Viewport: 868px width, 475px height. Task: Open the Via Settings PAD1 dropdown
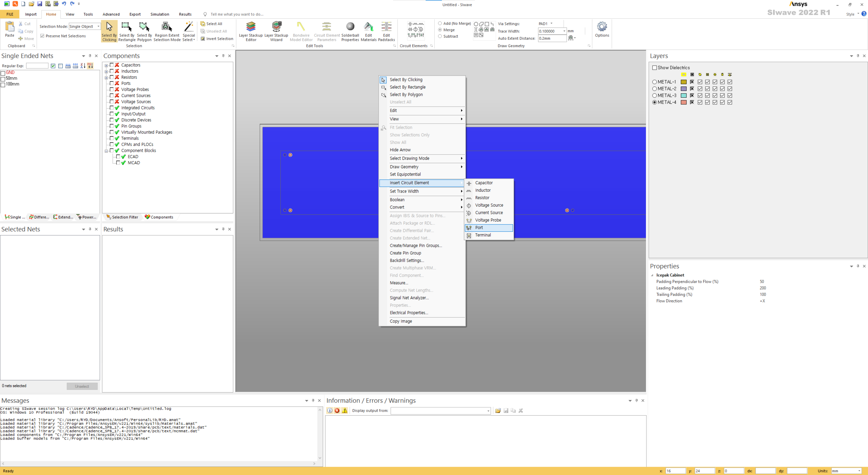tap(552, 24)
